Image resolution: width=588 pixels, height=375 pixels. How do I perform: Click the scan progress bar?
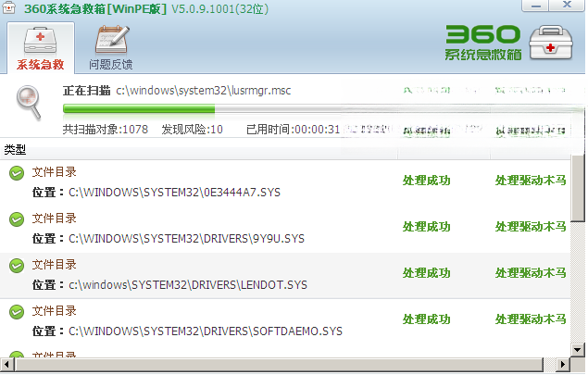[323, 108]
